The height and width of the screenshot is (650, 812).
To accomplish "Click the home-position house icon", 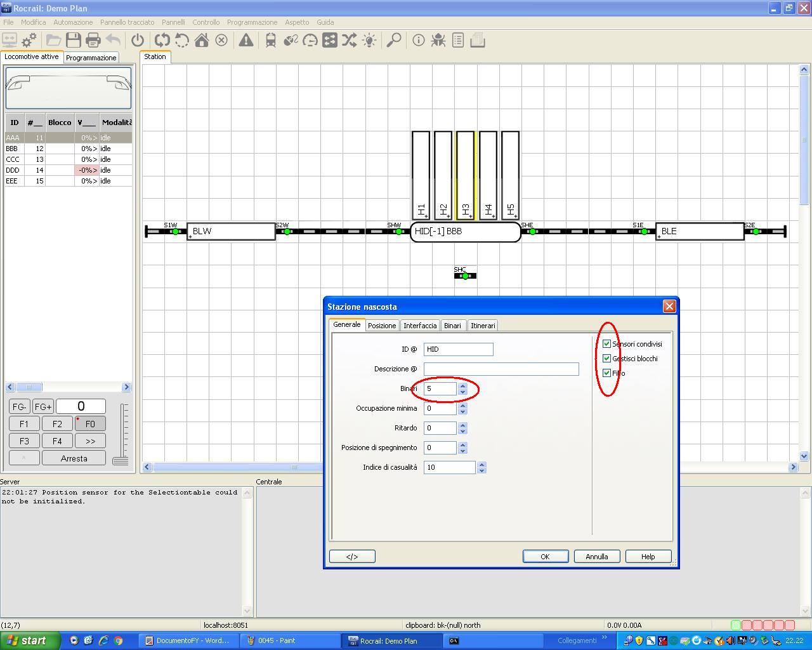I will click(x=202, y=41).
